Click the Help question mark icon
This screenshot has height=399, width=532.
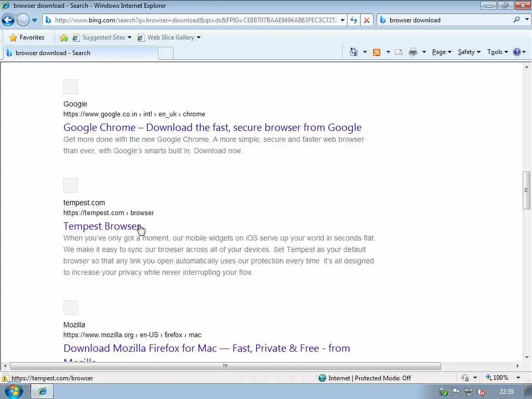517,52
